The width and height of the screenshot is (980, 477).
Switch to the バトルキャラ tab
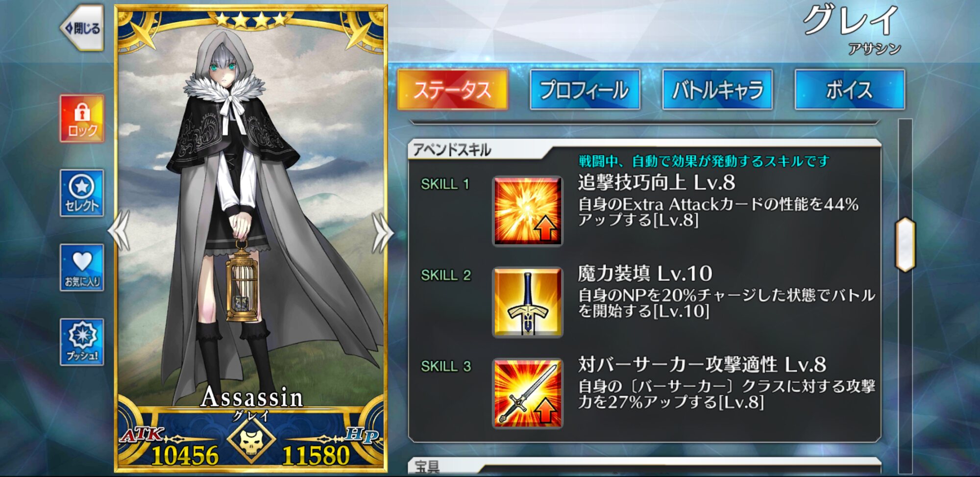tap(717, 90)
